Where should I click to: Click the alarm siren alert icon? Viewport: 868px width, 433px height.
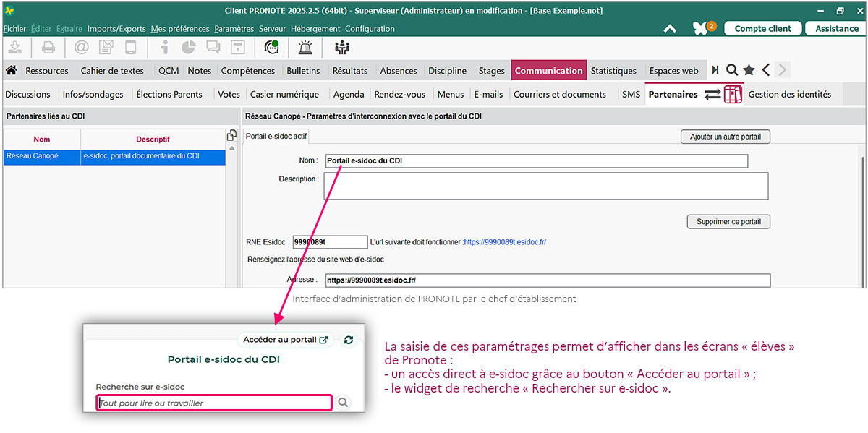tap(306, 48)
